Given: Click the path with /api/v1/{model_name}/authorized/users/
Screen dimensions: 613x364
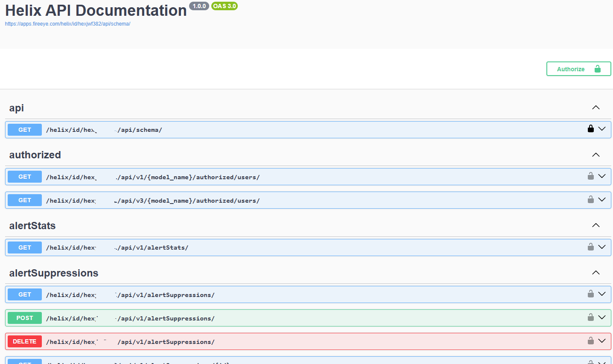Looking at the screenshot, I should (153, 177).
